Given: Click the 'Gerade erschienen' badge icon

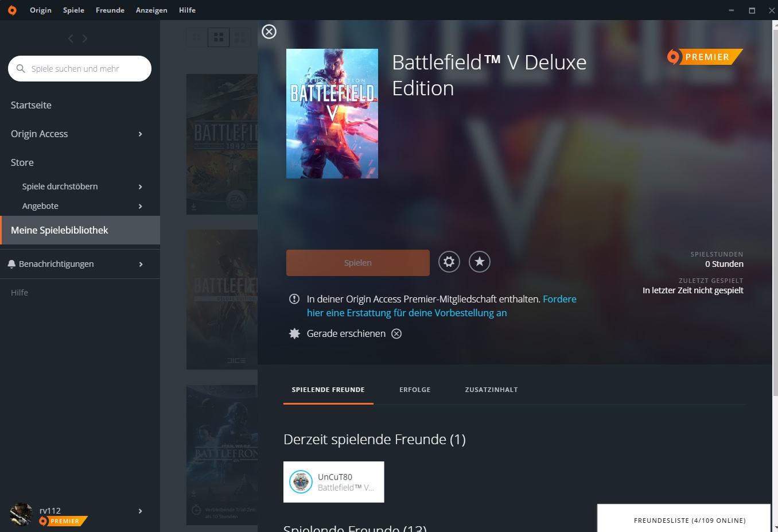Looking at the screenshot, I should 294,333.
